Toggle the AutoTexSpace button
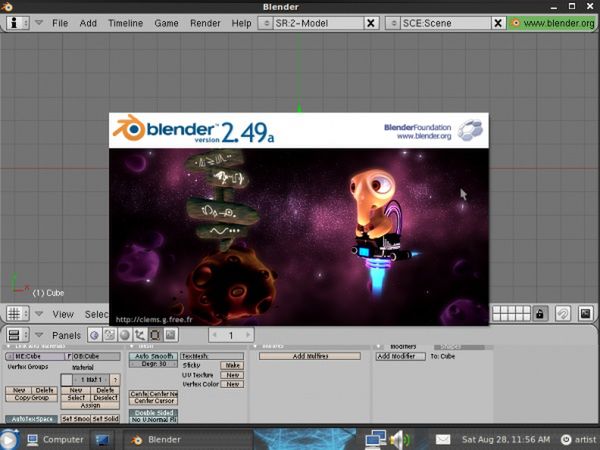Image resolution: width=600 pixels, height=450 pixels. (x=31, y=419)
